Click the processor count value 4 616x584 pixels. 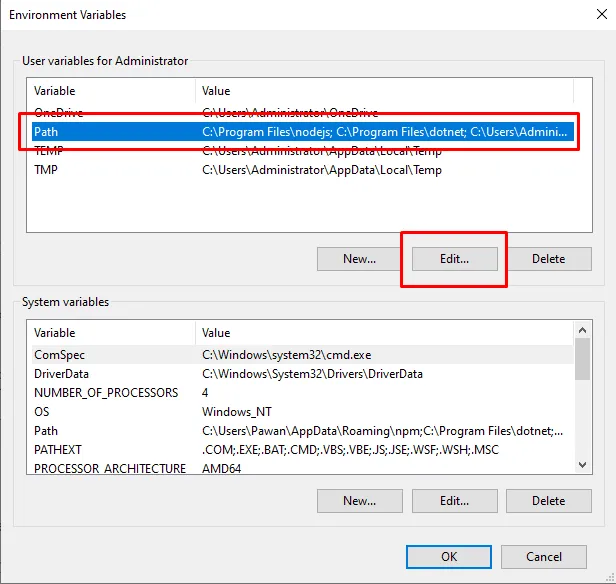[205, 392]
